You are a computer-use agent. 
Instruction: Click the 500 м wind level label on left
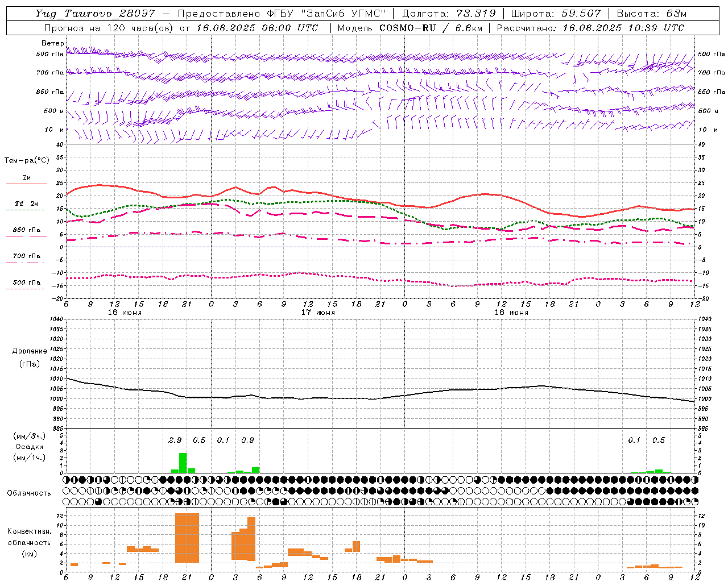(x=54, y=111)
